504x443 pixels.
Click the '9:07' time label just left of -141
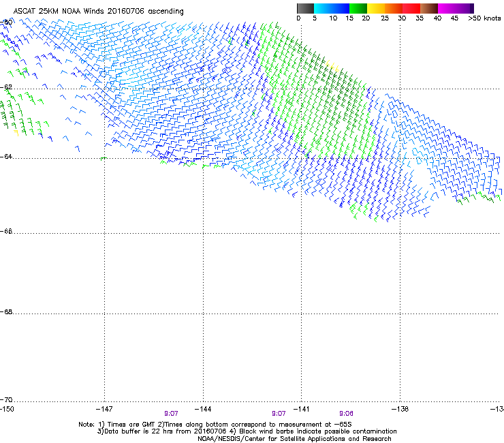(x=279, y=414)
